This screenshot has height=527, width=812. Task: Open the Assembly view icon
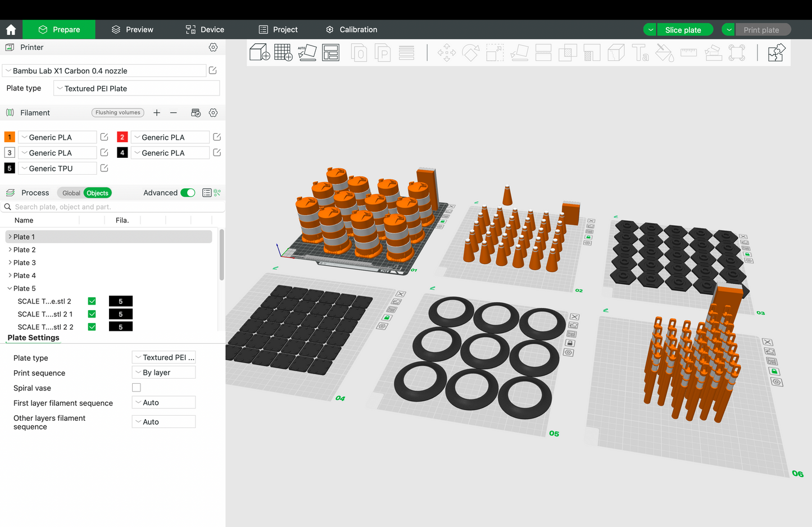click(776, 53)
